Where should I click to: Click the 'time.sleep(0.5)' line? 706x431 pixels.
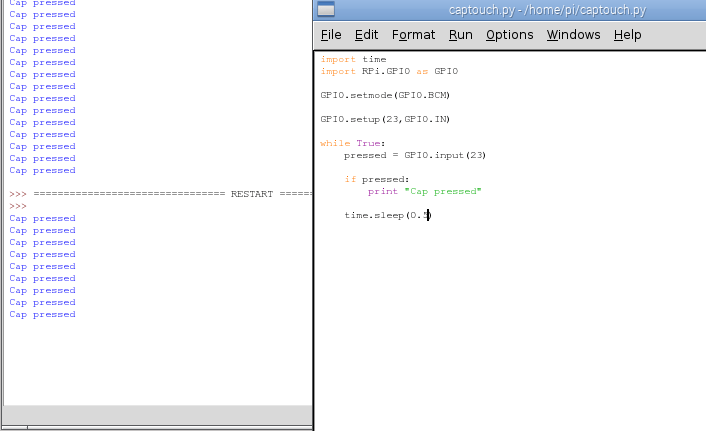[388, 215]
